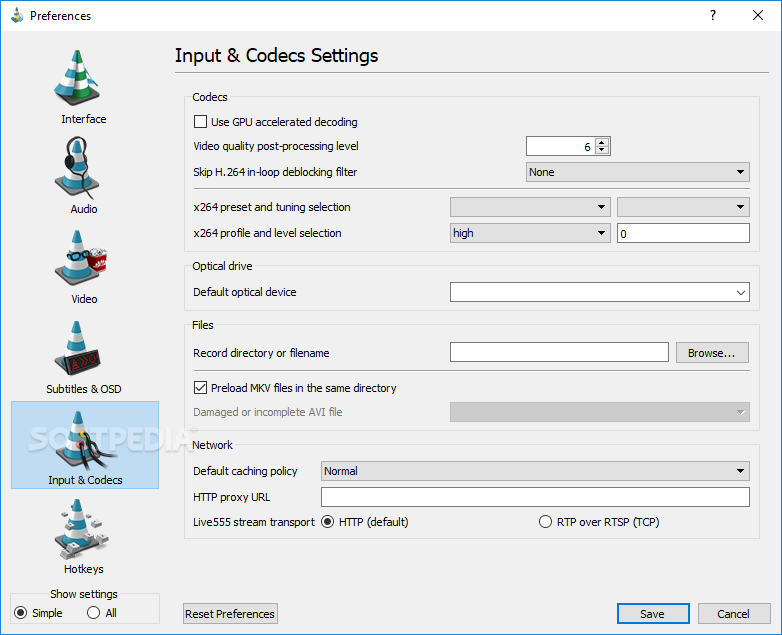Click the post-processing level value field

(x=561, y=146)
